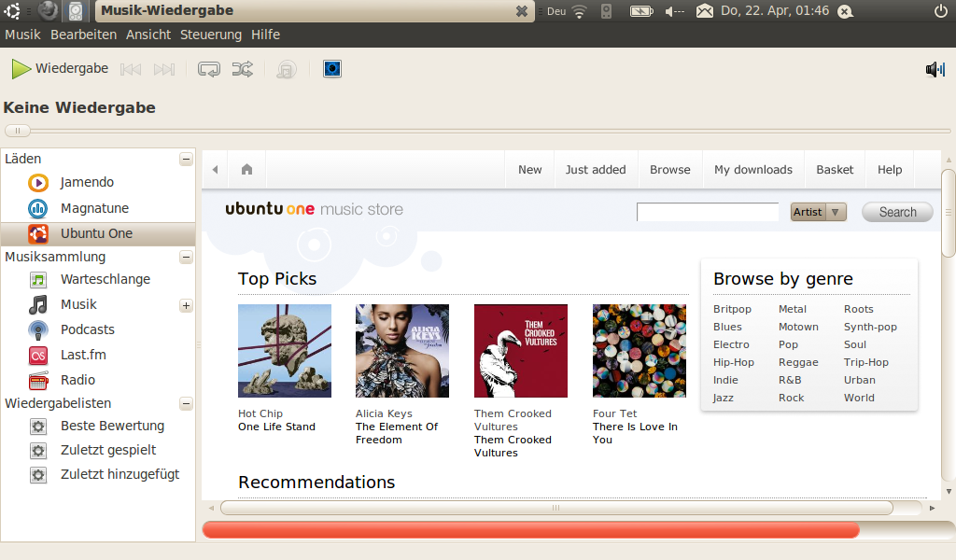
Task: Collapse the Wiedergabelisten sidebar section
Action: (x=186, y=403)
